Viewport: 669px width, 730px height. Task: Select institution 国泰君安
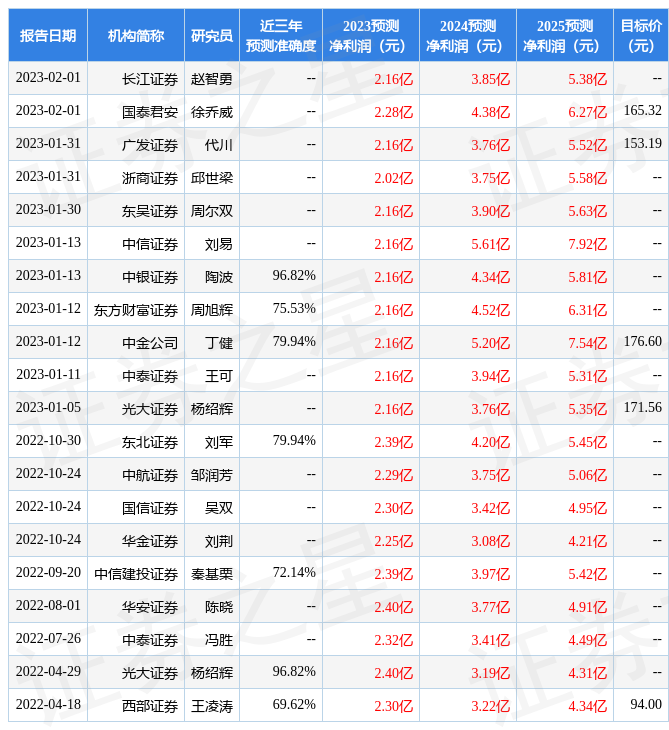tap(150, 112)
